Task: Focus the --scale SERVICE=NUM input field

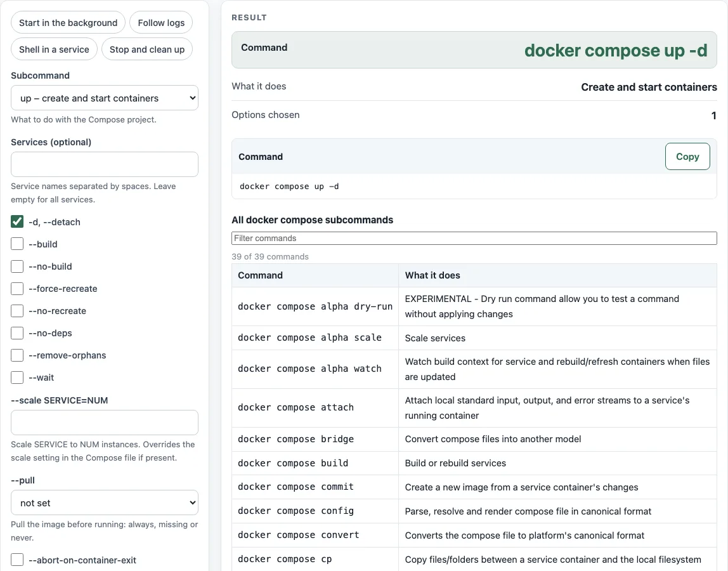Action: coord(105,423)
